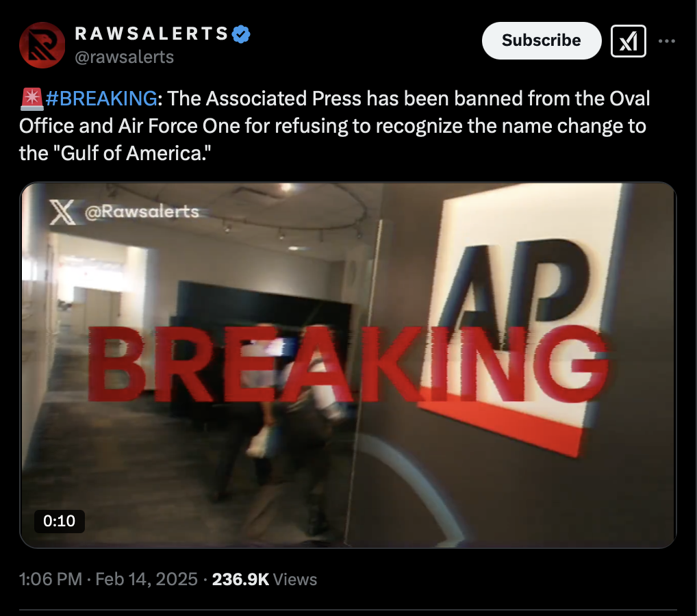The width and height of the screenshot is (697, 616).
Task: Open the @rawsalerts handle link
Action: click(124, 57)
